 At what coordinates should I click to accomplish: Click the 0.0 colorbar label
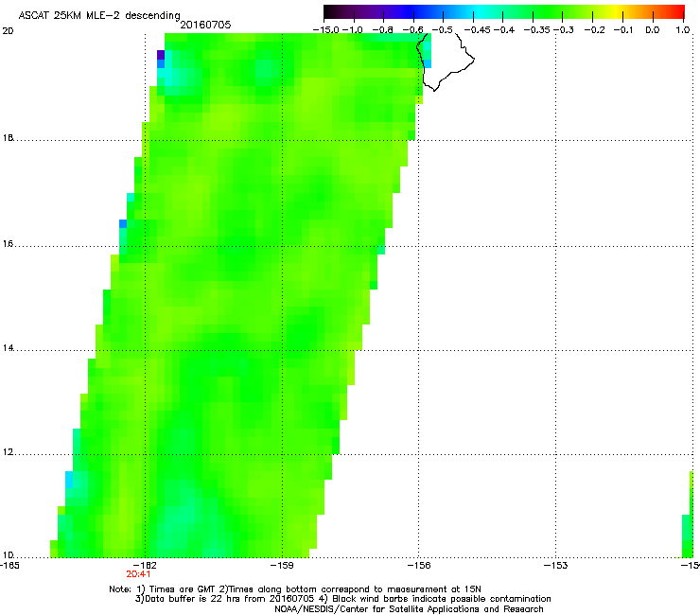(653, 30)
